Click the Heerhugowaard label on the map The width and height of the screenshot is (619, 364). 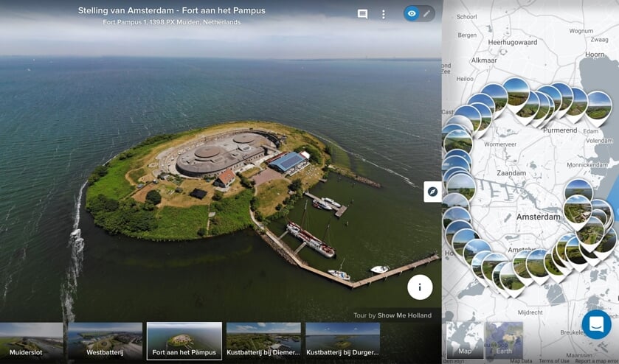[513, 42]
